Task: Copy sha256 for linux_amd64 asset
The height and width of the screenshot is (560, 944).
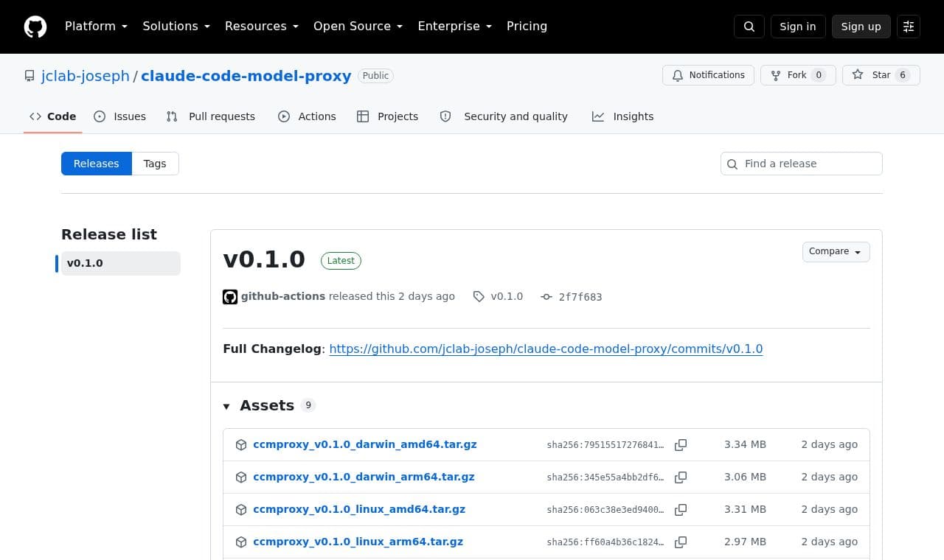Action: point(681,509)
